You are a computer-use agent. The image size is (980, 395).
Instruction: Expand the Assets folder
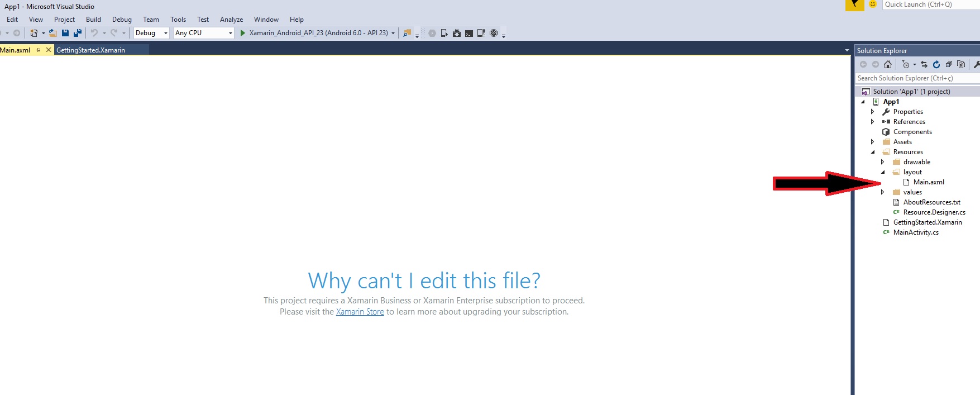(873, 142)
